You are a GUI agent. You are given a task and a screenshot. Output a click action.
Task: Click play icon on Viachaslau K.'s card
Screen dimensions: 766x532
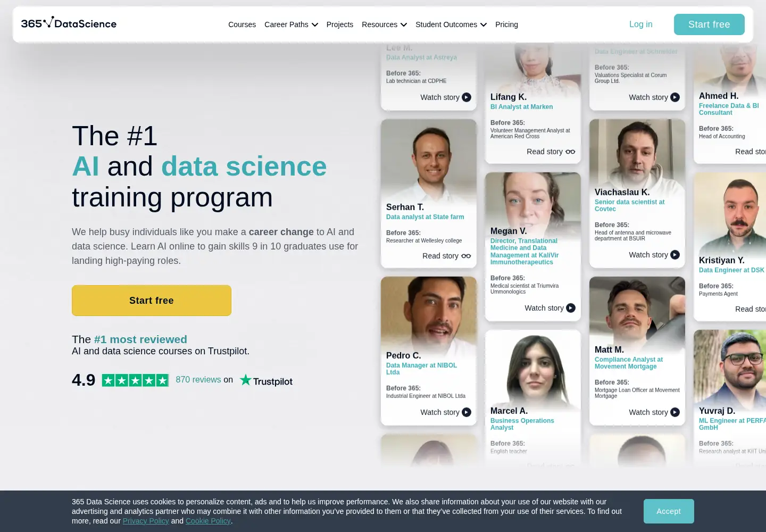[x=675, y=255]
